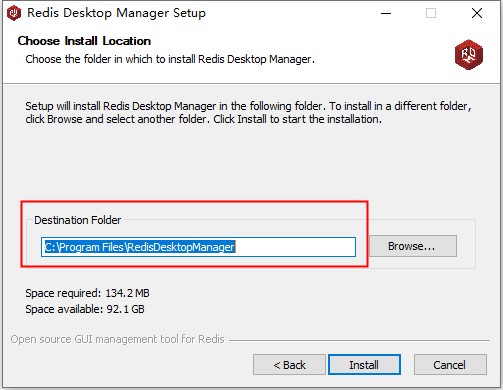Click the Open source GUI management tool text
This screenshot has height=390, width=503.
[x=117, y=339]
